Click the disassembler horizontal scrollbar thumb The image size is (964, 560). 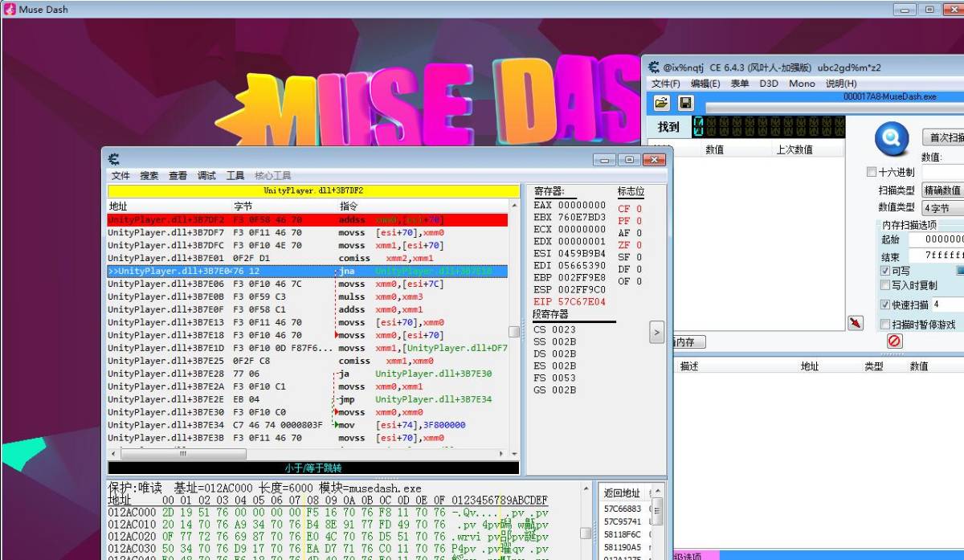pyautogui.click(x=182, y=454)
